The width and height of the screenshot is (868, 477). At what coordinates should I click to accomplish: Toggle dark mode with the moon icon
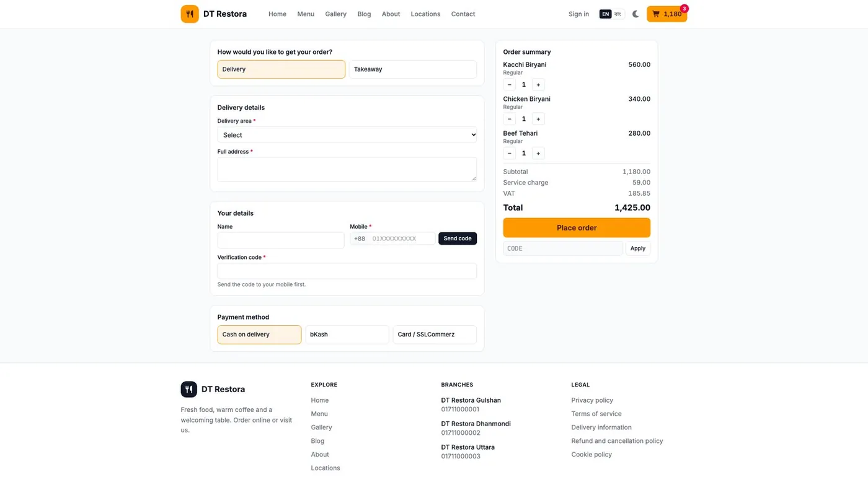pyautogui.click(x=635, y=14)
